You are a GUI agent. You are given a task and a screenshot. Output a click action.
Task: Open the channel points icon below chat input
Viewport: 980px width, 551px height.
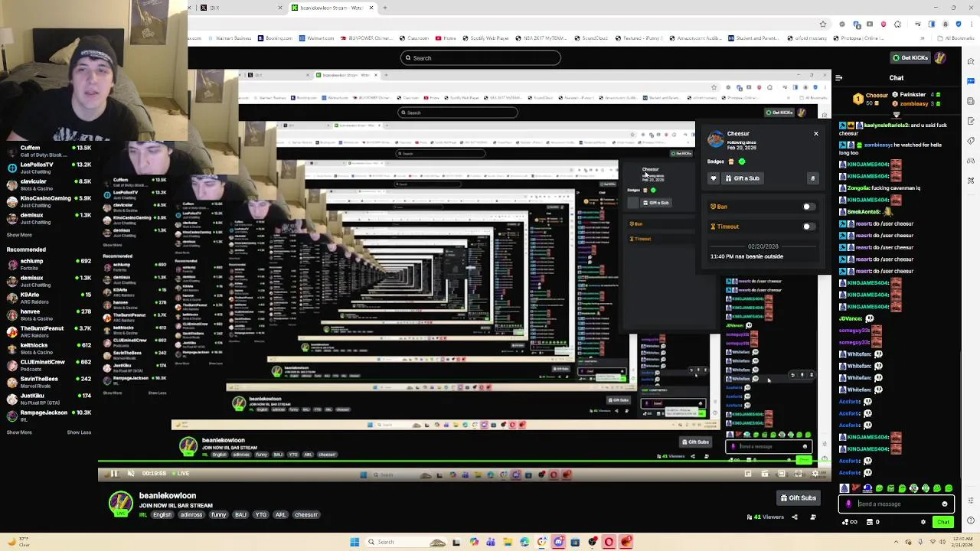pyautogui.click(x=850, y=522)
